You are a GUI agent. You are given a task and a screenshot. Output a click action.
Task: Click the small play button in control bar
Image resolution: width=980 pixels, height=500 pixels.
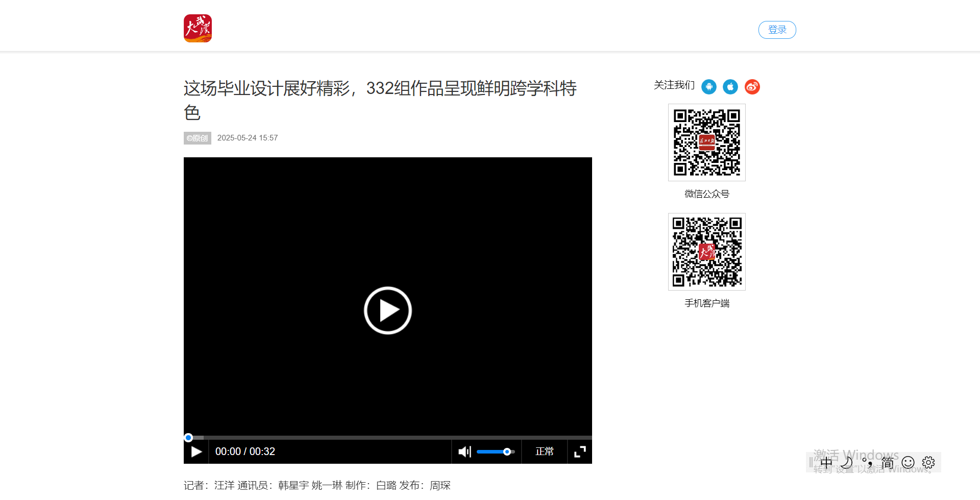pos(197,451)
